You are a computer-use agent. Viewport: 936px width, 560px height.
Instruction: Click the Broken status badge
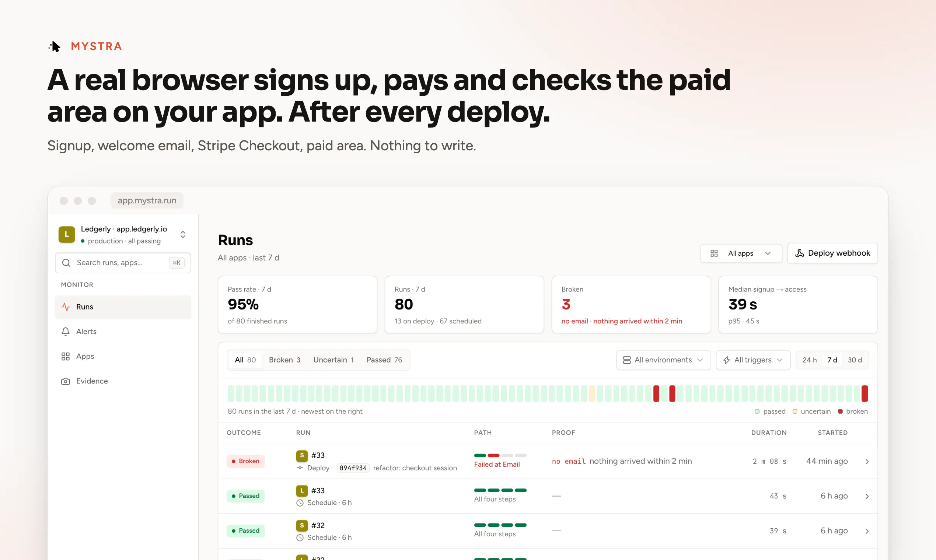246,461
